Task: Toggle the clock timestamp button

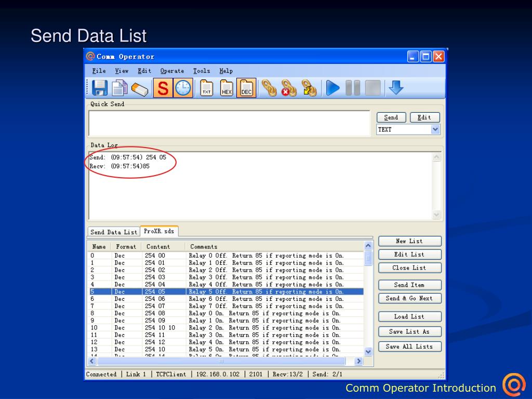Action: coord(183,88)
